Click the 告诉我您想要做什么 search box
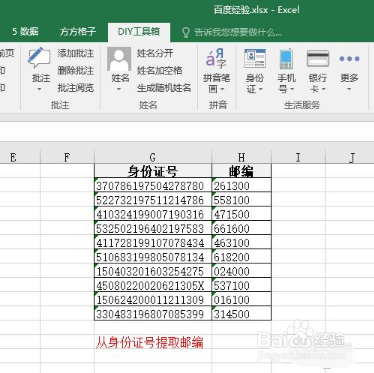The width and height of the screenshot is (374, 373). (238, 32)
